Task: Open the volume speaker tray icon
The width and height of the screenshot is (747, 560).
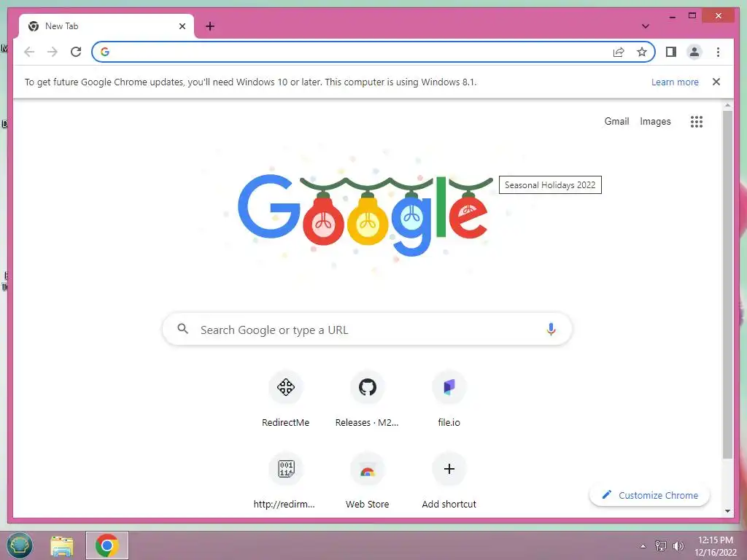Action: (x=678, y=546)
